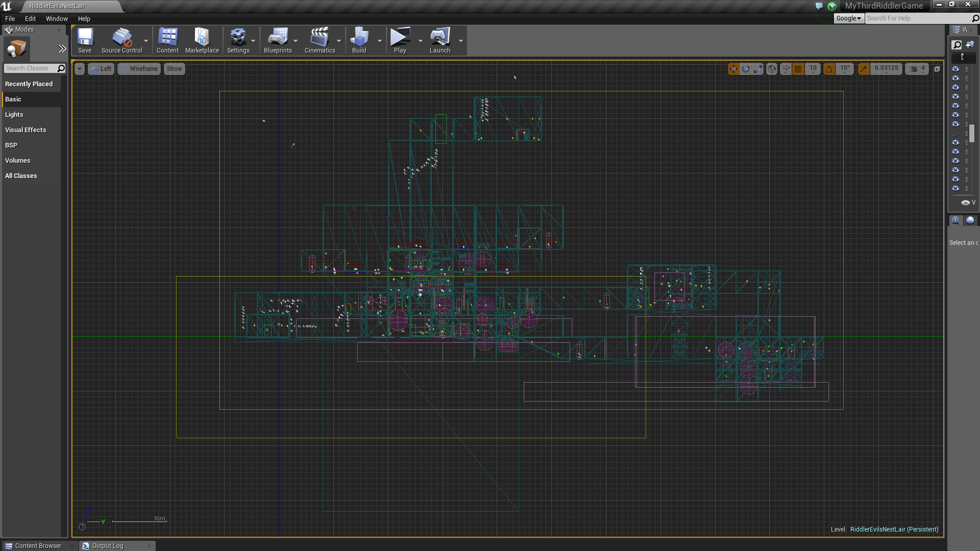Click the Blueprints toolbar icon
The height and width of the screenshot is (551, 980).
pyautogui.click(x=278, y=40)
